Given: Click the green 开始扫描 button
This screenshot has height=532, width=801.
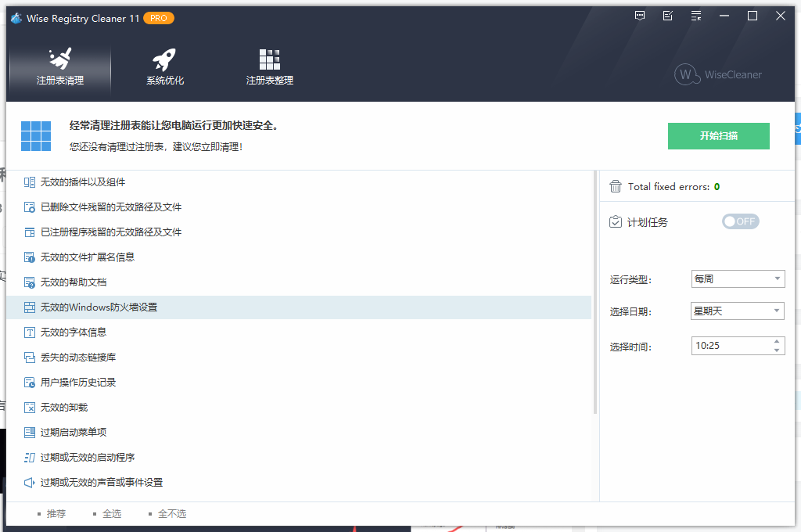Looking at the screenshot, I should 718,136.
